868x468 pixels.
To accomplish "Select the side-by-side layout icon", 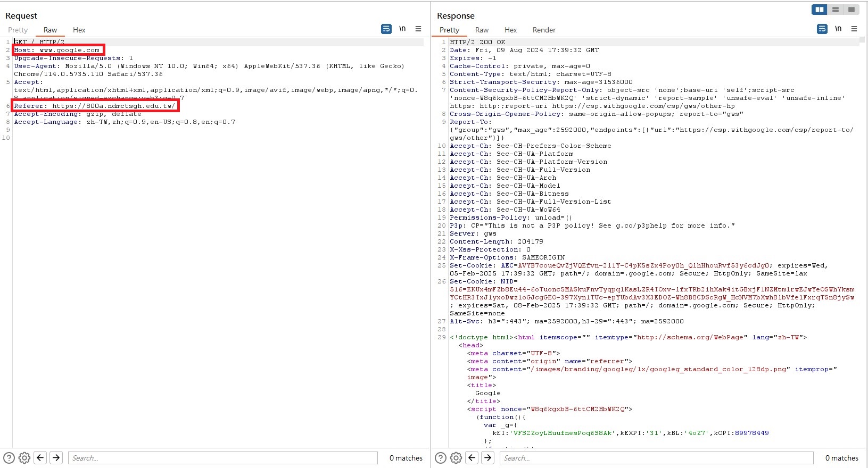I will [820, 10].
